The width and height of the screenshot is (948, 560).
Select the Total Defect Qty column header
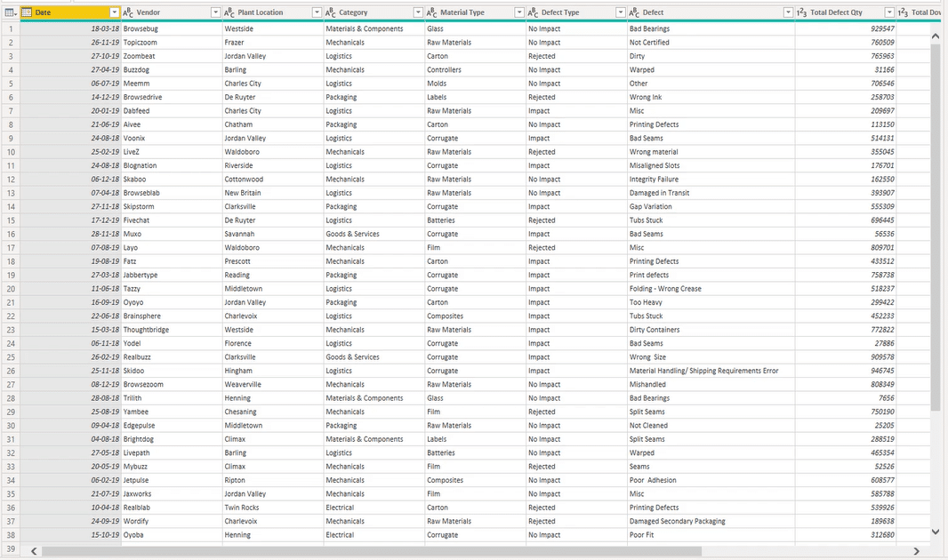tap(845, 12)
